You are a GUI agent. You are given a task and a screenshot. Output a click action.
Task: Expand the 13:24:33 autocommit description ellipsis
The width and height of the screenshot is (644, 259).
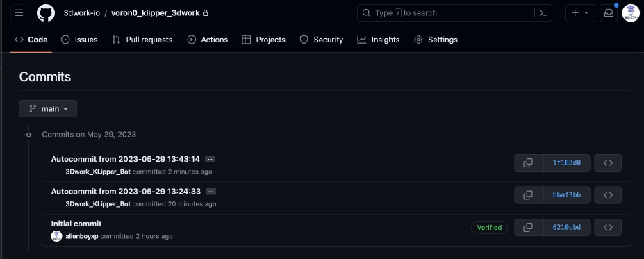pyautogui.click(x=210, y=192)
